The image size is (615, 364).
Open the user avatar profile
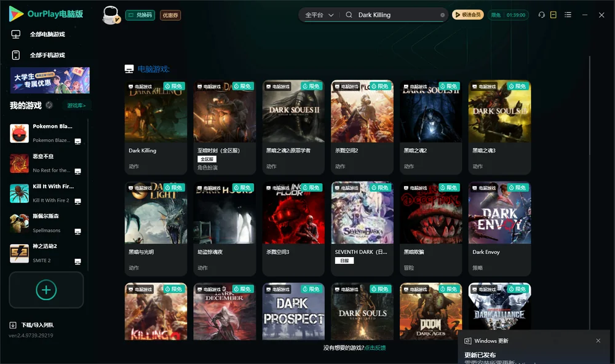click(111, 15)
